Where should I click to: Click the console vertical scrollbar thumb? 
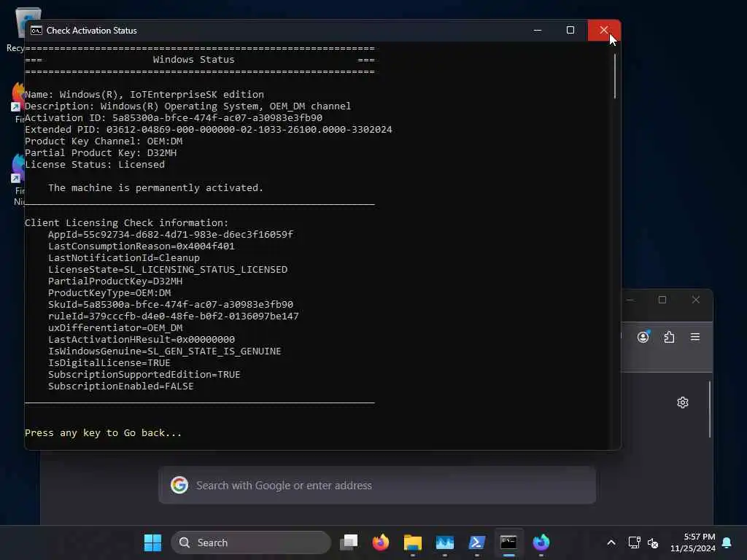pyautogui.click(x=615, y=76)
